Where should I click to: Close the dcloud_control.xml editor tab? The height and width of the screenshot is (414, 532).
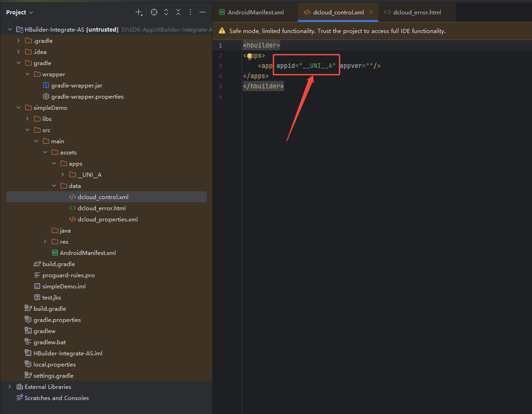tap(371, 13)
